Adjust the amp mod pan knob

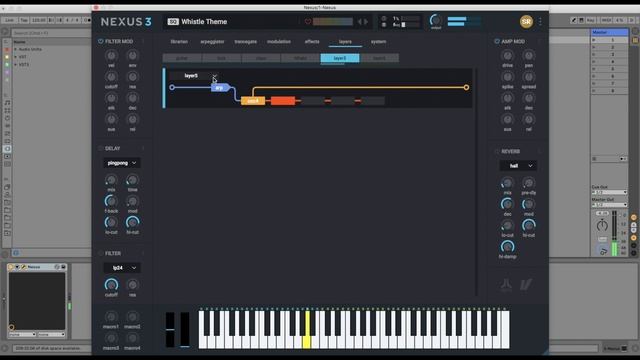529,56
